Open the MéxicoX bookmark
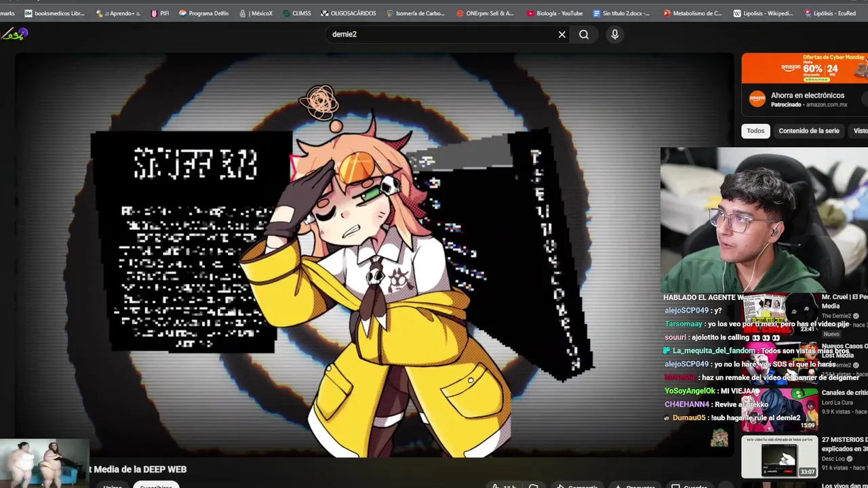The width and height of the screenshot is (868, 488). click(256, 13)
